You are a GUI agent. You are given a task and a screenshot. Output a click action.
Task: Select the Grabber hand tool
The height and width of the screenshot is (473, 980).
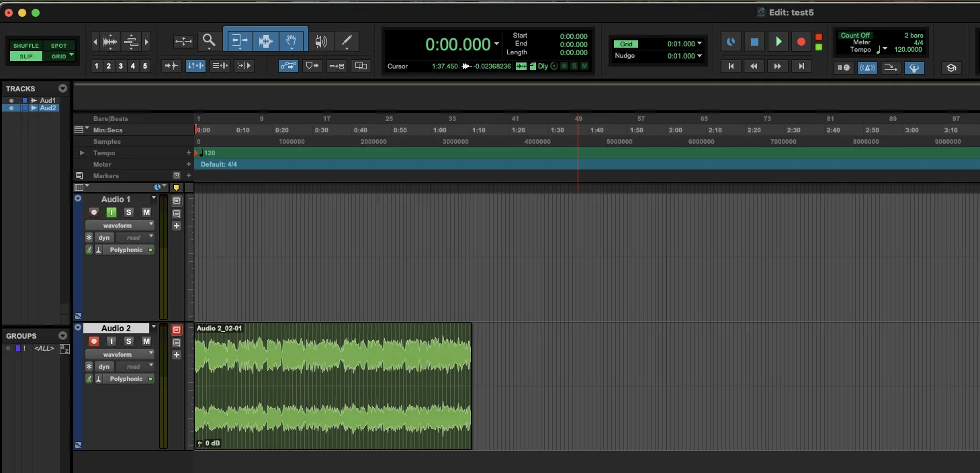[x=292, y=41]
